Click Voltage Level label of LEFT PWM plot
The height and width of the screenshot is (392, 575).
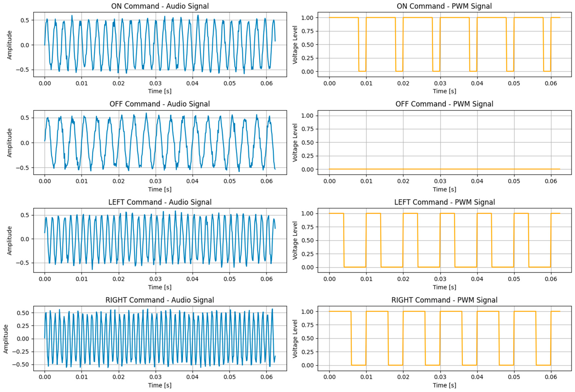click(x=295, y=240)
